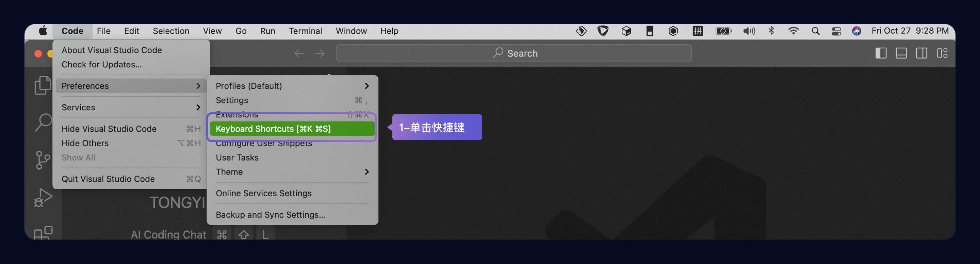Open the Search view in activity bar
The width and height of the screenshot is (980, 264).
(43, 122)
